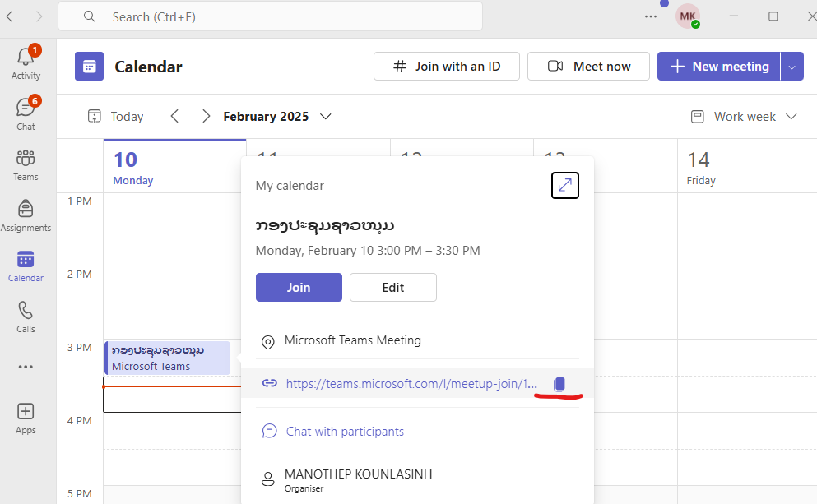The image size is (817, 504).
Task: Jump to Today in the calendar
Action: (x=116, y=117)
